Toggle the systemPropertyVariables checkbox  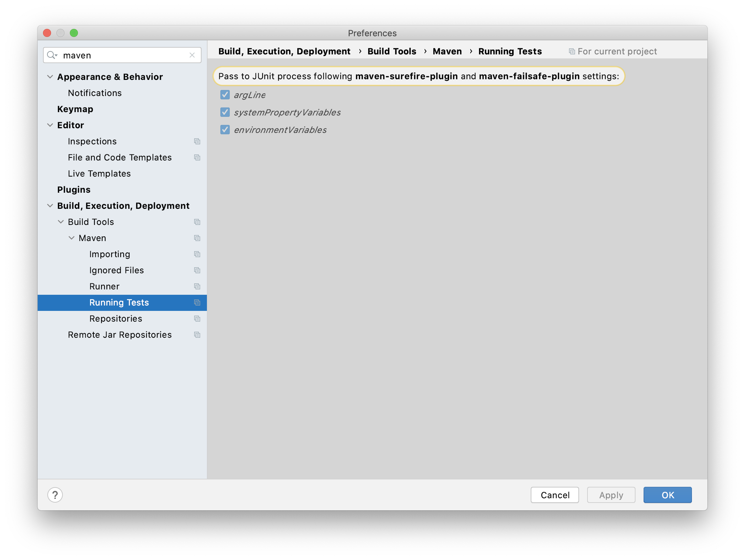225,112
